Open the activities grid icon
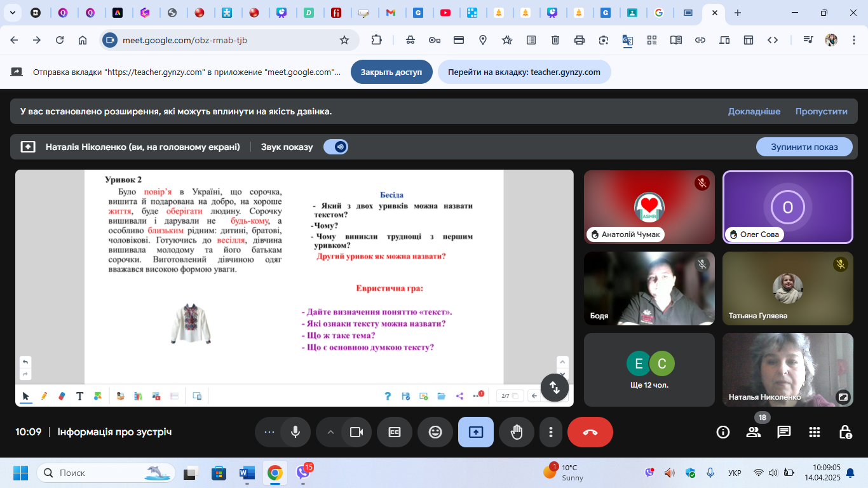The image size is (868, 488). (x=815, y=432)
